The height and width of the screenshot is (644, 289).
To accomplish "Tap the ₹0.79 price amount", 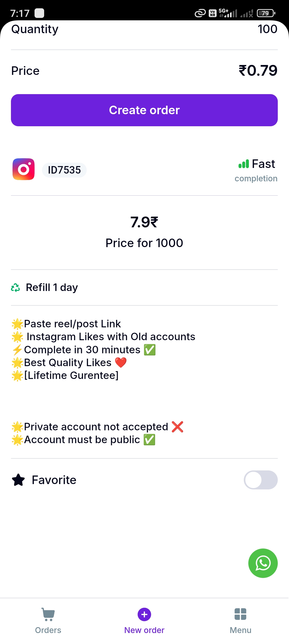I will pyautogui.click(x=258, y=71).
